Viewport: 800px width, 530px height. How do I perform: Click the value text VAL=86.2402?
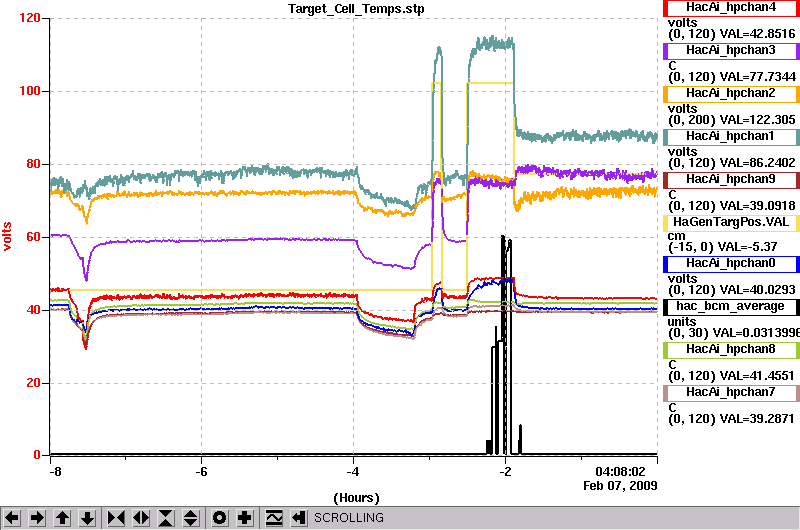click(x=757, y=163)
